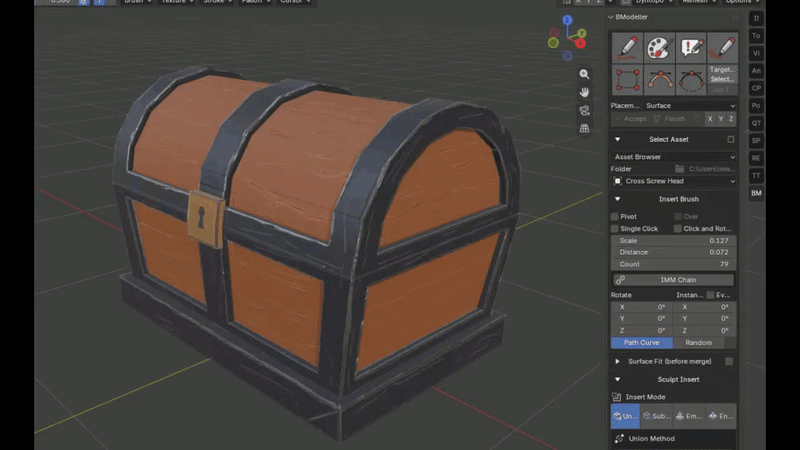Viewport: 800px width, 450px height.
Task: Click the IMM Chain button
Action: tap(673, 280)
